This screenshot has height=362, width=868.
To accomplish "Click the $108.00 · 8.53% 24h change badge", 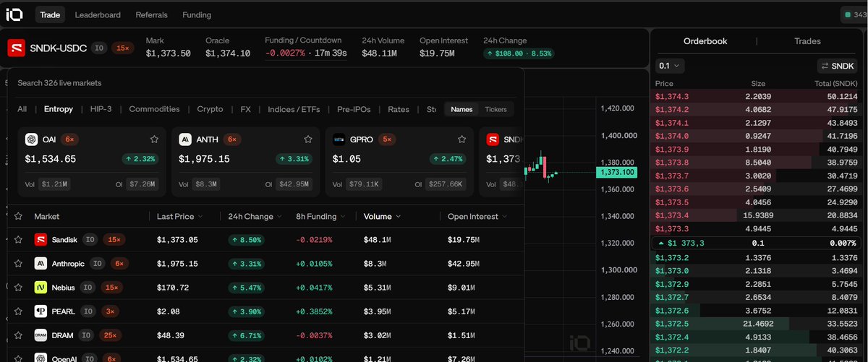I will pyautogui.click(x=519, y=53).
